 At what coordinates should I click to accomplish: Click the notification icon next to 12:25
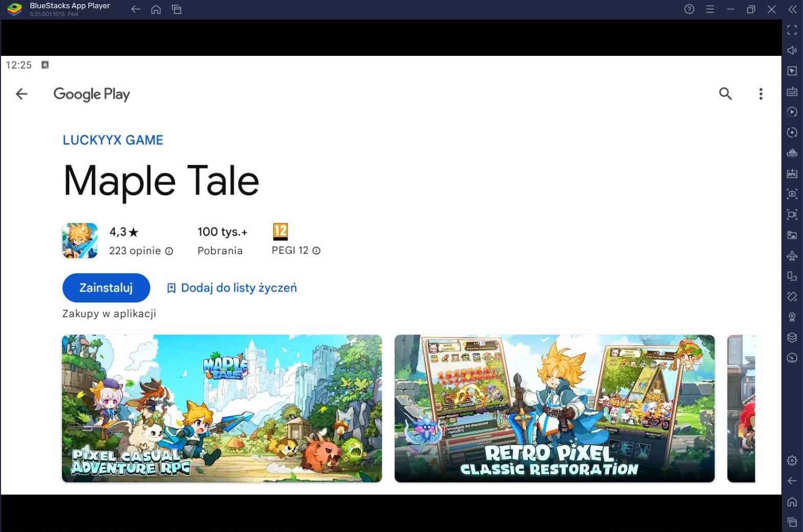45,65
